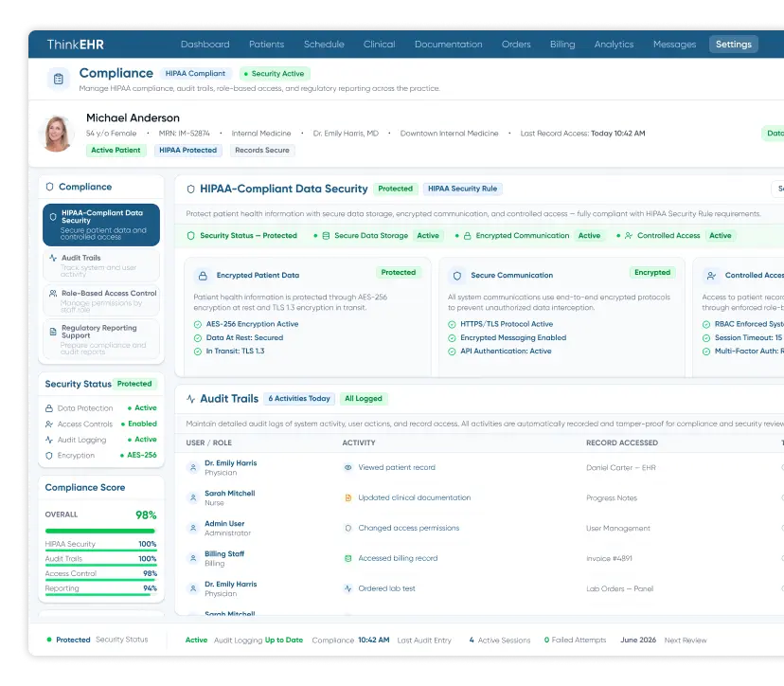This screenshot has height=686, width=784.
Task: Click the billing icon for Accessed billing record
Action: 348,558
